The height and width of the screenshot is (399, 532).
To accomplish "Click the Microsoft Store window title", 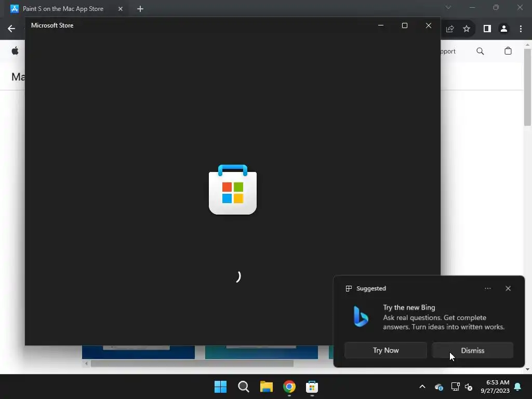I will click(52, 25).
